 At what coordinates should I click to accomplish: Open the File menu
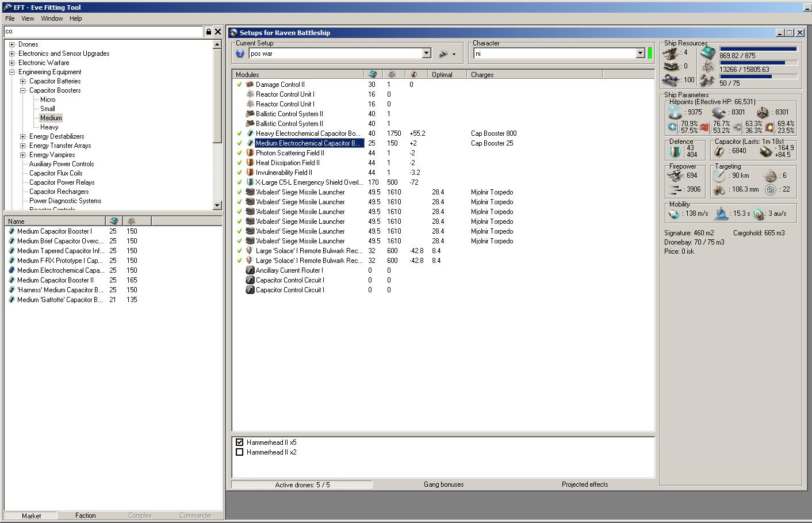[x=10, y=18]
